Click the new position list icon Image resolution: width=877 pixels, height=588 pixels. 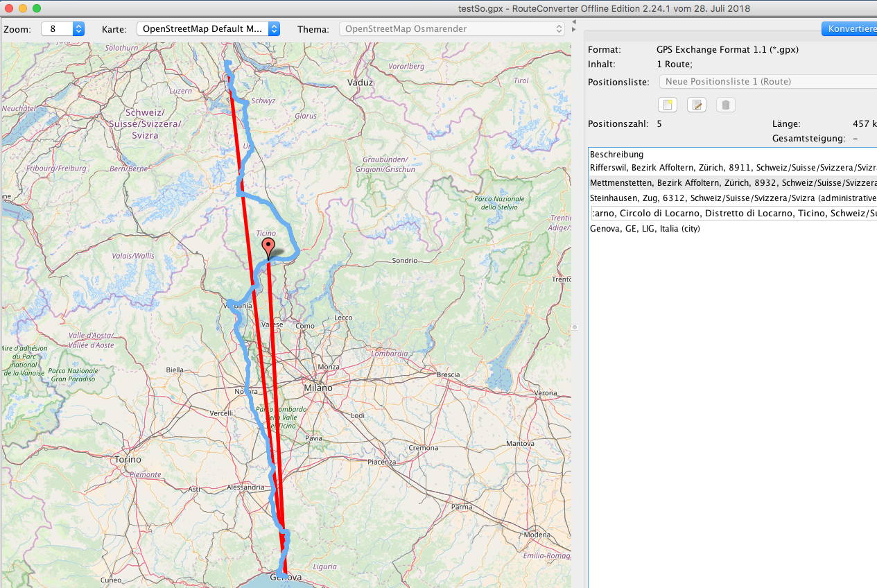click(x=667, y=105)
